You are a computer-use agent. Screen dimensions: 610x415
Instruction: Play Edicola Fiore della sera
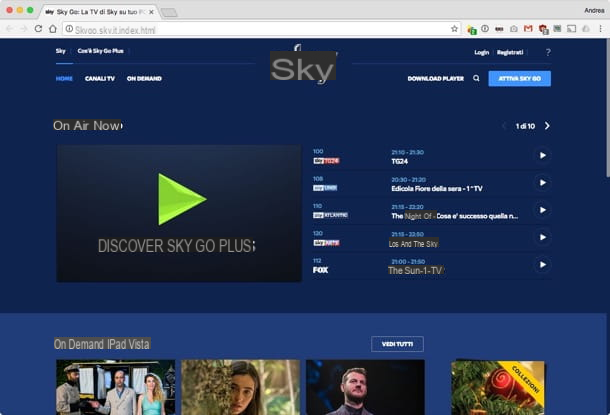click(542, 183)
